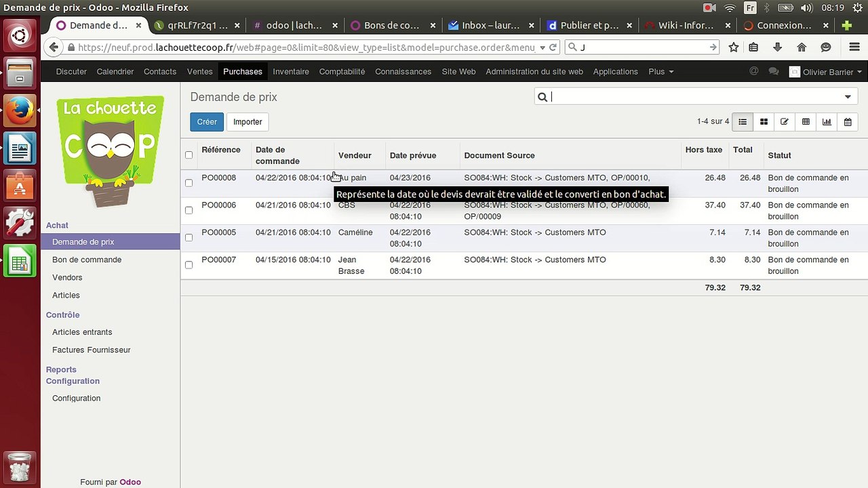Open Ubuntu Software Center launcher icon
The width and height of the screenshot is (868, 488).
(20, 185)
